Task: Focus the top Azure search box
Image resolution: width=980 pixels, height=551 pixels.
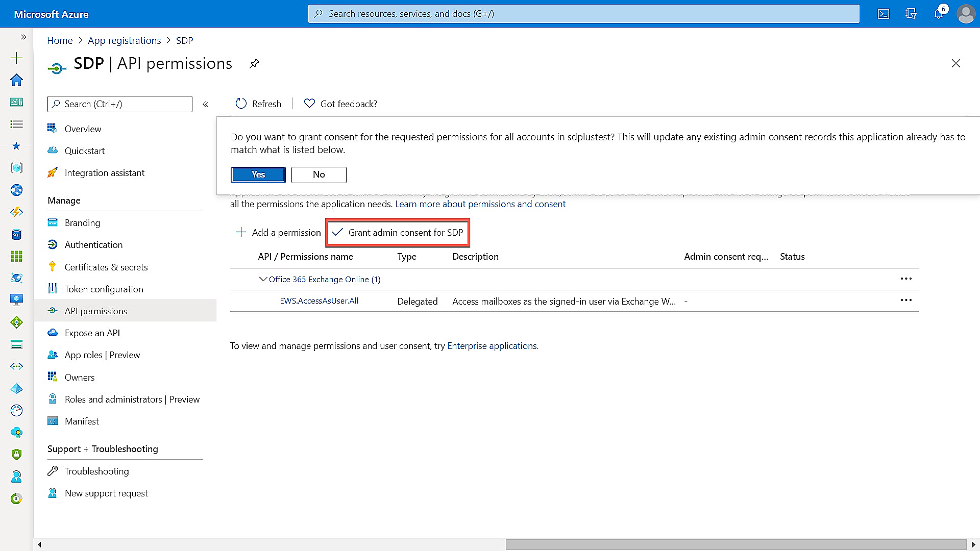Action: [x=583, y=14]
